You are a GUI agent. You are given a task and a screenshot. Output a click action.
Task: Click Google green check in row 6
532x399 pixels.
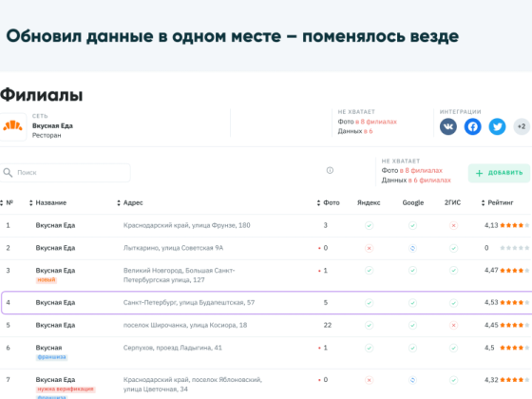pos(412,348)
